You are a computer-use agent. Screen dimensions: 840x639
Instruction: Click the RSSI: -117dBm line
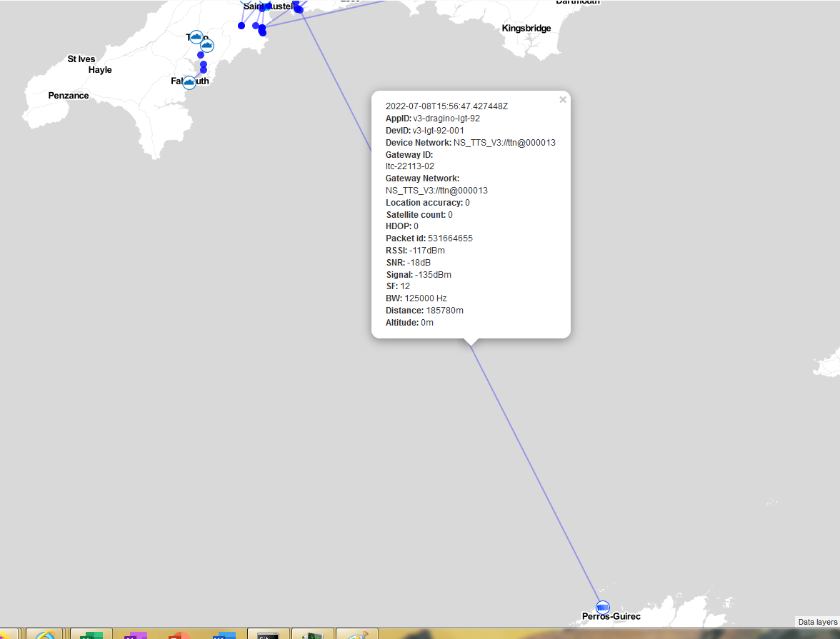[415, 250]
